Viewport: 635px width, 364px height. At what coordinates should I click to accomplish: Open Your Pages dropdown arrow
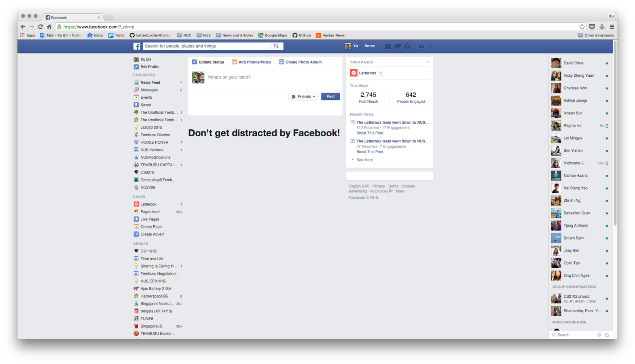click(428, 62)
